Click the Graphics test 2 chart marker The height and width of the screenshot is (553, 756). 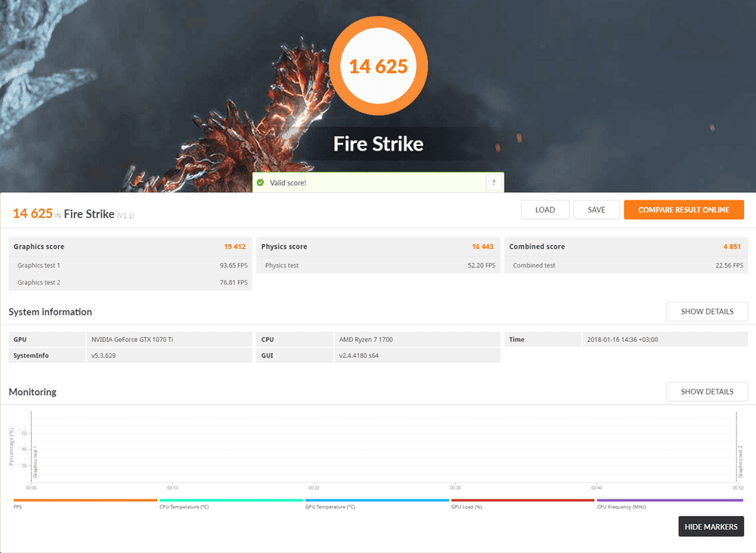(739, 461)
